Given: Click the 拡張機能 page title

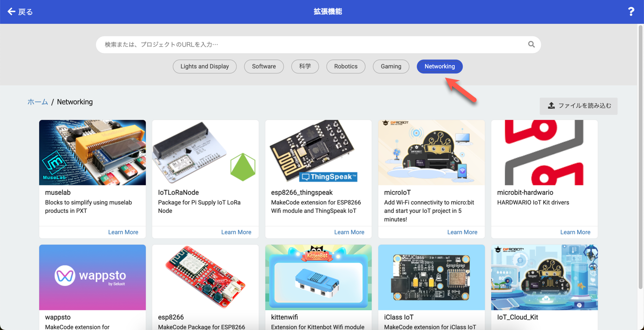Looking at the screenshot, I should [x=328, y=12].
